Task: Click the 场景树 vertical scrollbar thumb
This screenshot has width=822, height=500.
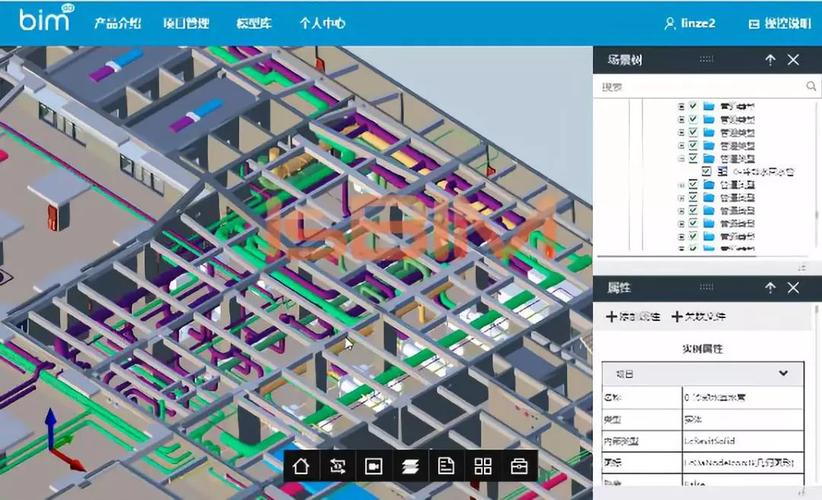Action: click(x=816, y=215)
